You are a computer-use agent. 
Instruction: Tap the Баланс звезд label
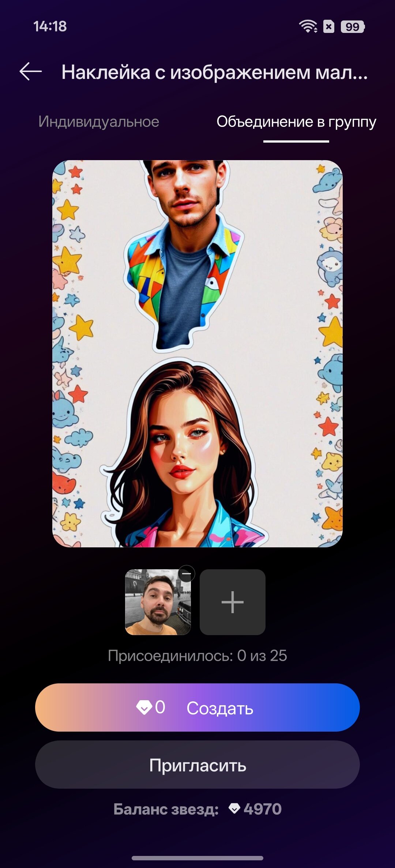pos(166,809)
